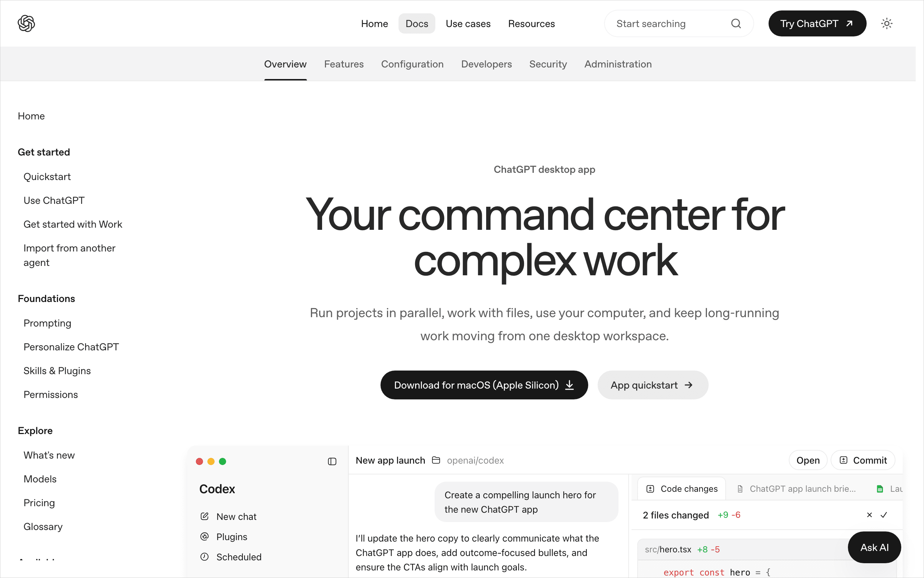This screenshot has width=924, height=578.
Task: Click the Try ChatGPT button
Action: (817, 24)
